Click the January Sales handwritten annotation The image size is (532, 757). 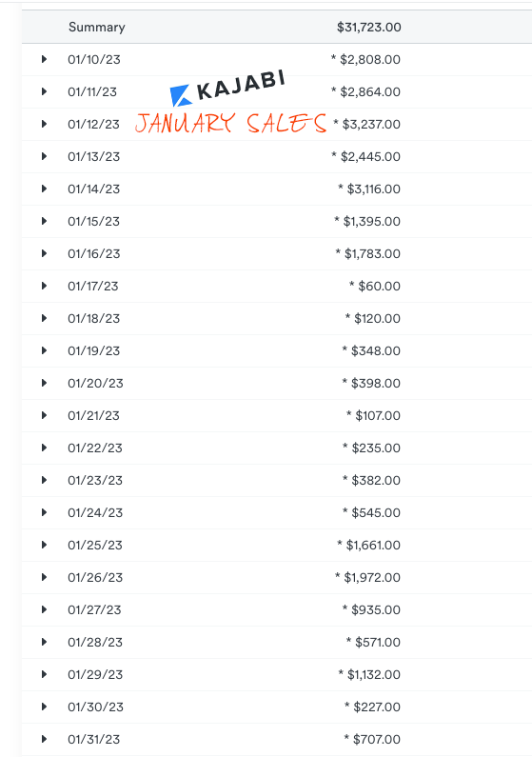(231, 123)
